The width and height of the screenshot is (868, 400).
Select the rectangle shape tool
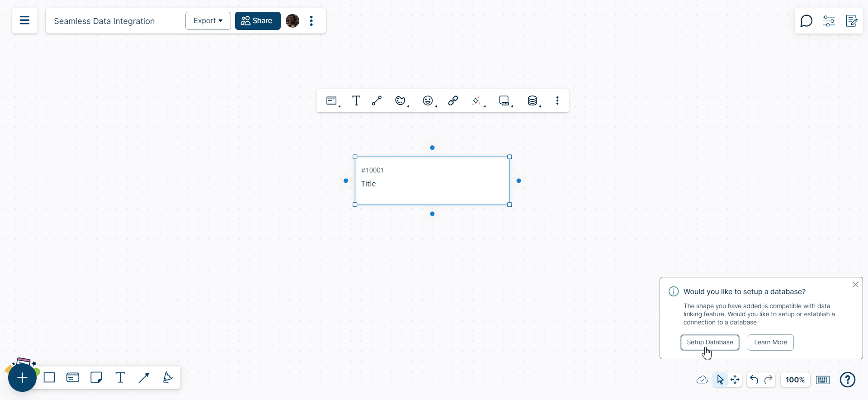[49, 378]
